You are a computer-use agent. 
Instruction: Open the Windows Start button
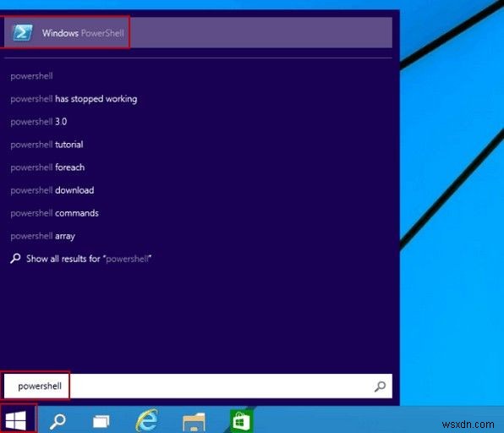coord(16,420)
